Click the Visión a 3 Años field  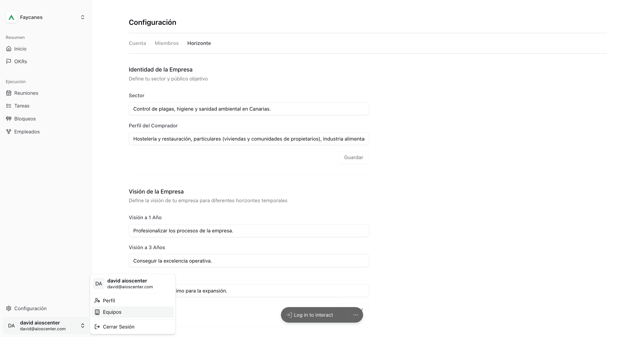(249, 261)
